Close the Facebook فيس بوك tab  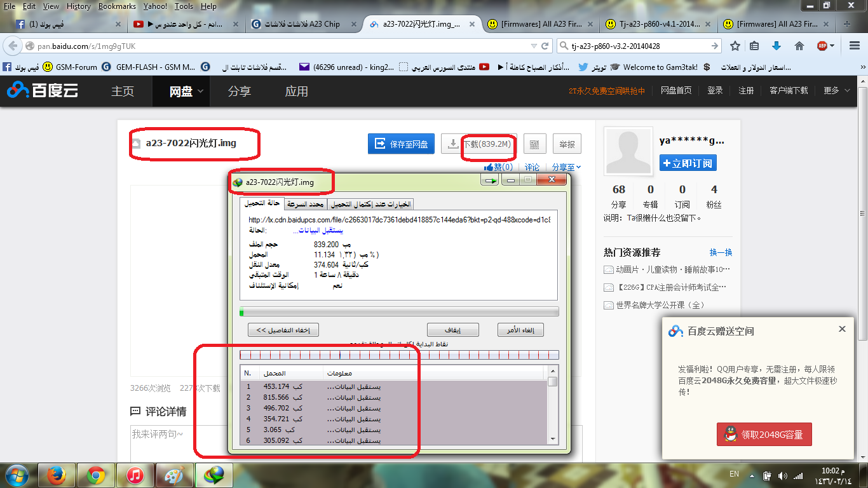point(118,24)
